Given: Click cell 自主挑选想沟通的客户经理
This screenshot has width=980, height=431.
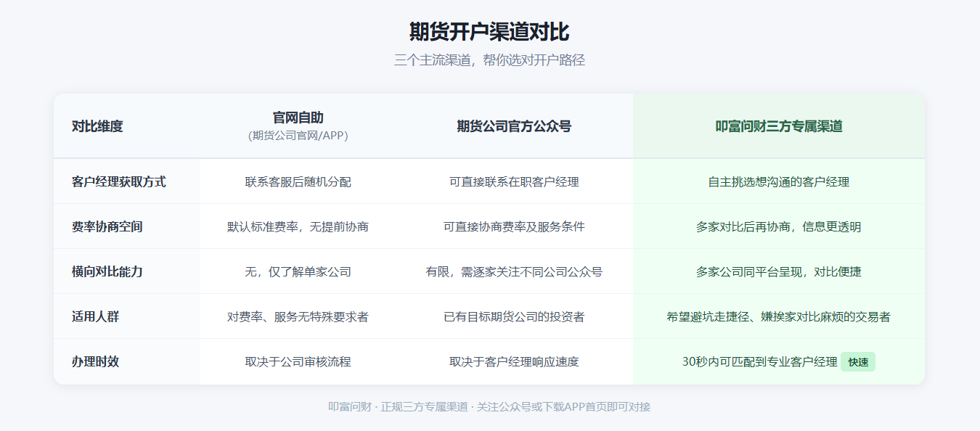Looking at the screenshot, I should (779, 181).
